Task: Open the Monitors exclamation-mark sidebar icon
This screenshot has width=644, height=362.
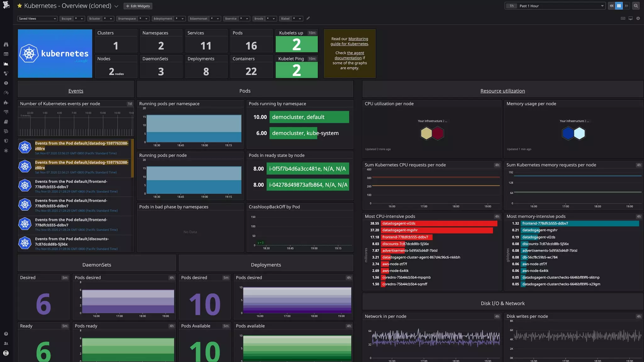Action: click(6, 83)
